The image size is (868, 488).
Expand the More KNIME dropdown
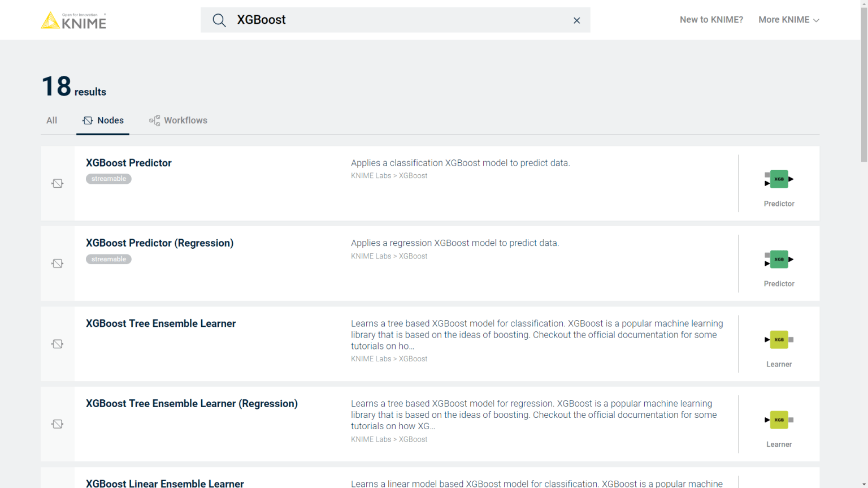tap(788, 20)
